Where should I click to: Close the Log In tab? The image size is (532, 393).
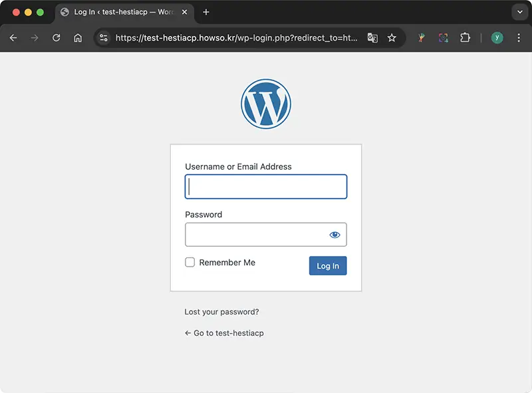tap(185, 12)
